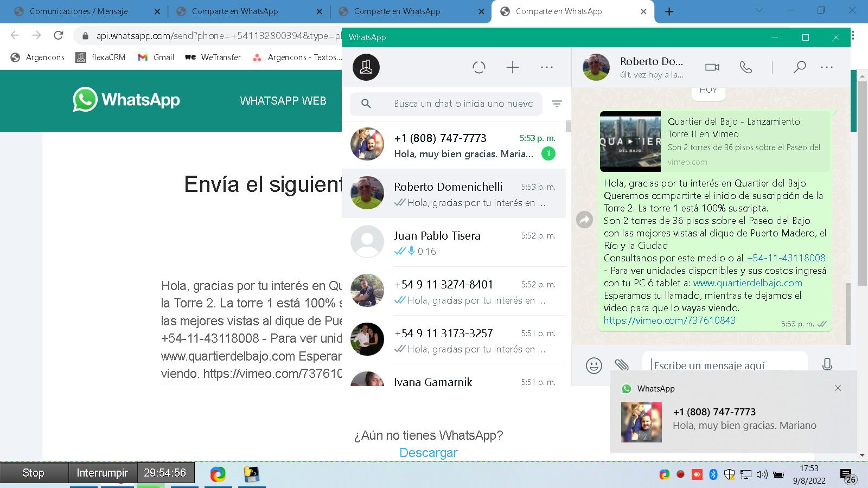Open the chat filter icon

pyautogui.click(x=557, y=104)
